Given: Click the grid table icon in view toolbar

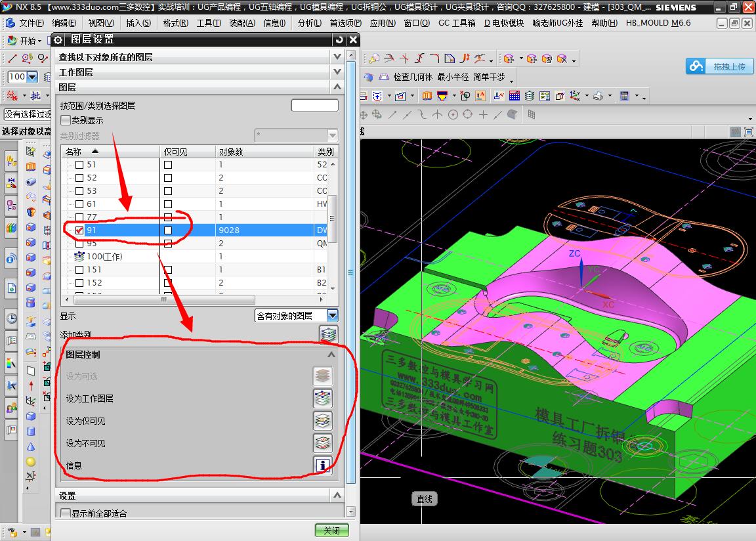Looking at the screenshot, I should point(514,95).
